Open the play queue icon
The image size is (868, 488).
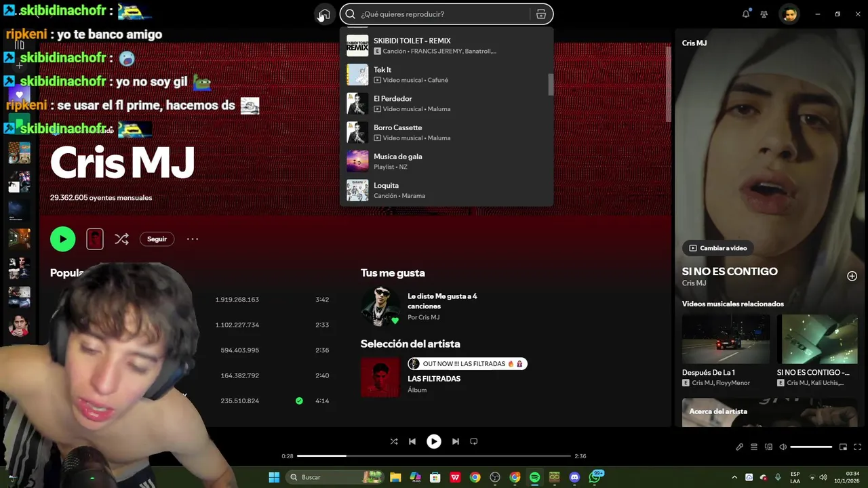(753, 447)
